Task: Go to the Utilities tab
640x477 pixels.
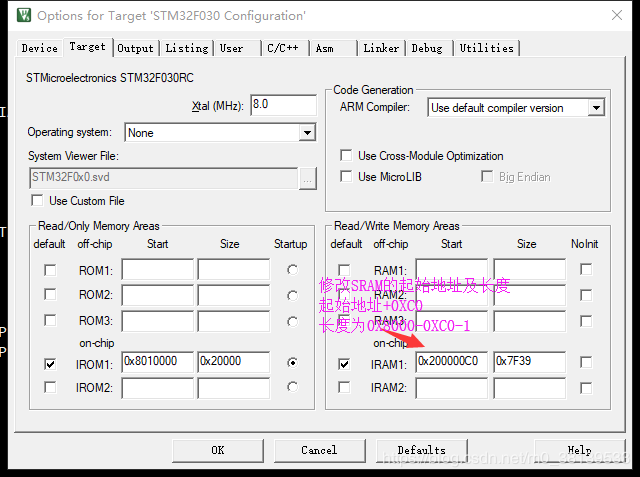Action: [487, 48]
